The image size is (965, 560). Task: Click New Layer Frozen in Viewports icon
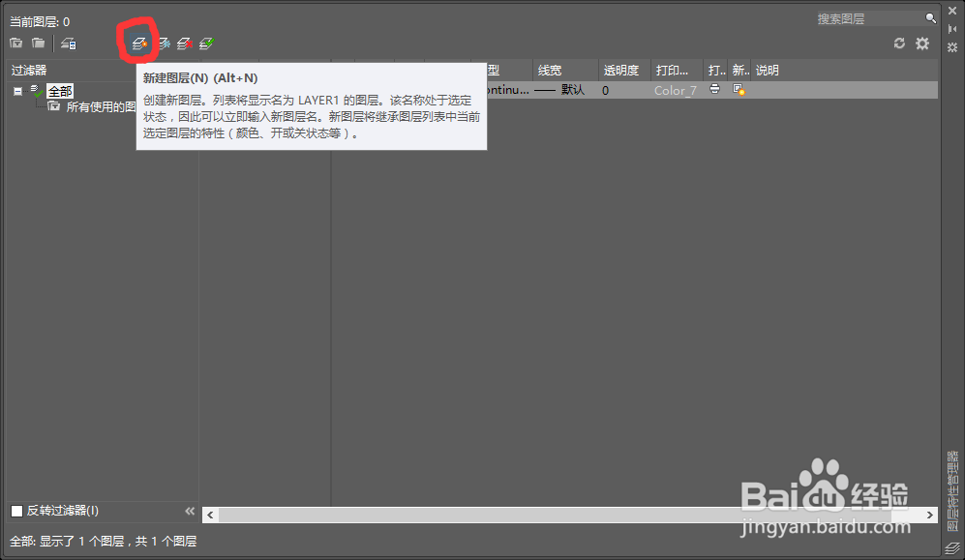coord(163,44)
